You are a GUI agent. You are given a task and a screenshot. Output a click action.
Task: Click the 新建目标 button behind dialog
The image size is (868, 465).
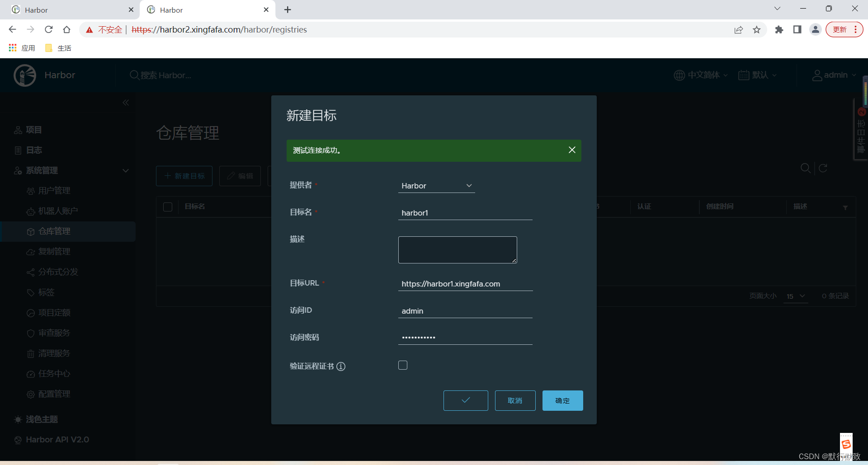tap(184, 176)
